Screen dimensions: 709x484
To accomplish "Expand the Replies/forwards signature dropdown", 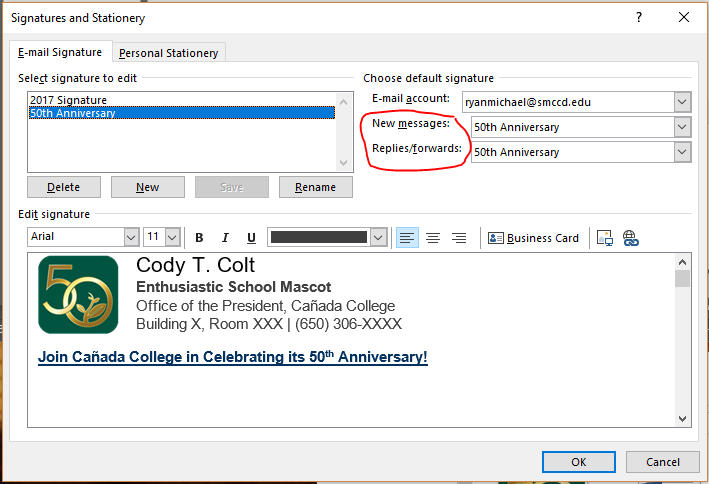I will [682, 152].
